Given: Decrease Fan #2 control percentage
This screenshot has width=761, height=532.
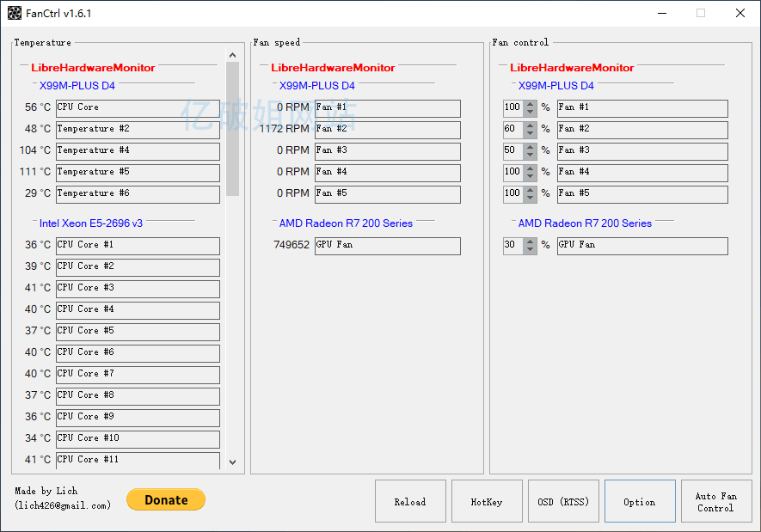Looking at the screenshot, I should pyautogui.click(x=531, y=134).
